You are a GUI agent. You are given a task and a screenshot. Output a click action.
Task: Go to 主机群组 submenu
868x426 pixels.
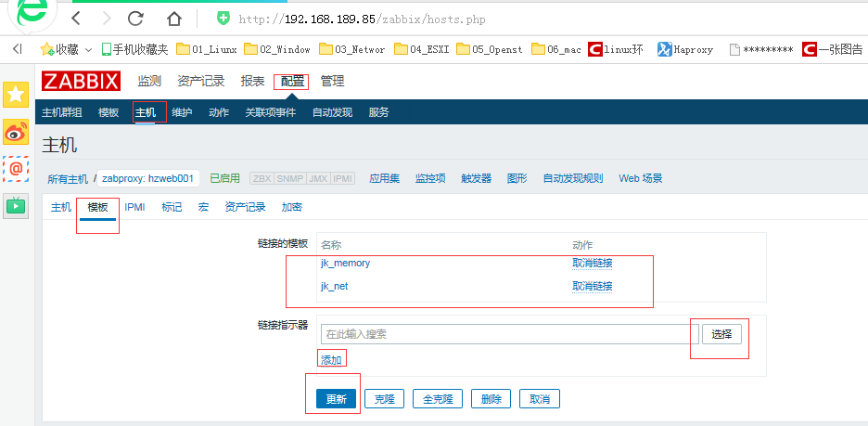pyautogui.click(x=62, y=112)
